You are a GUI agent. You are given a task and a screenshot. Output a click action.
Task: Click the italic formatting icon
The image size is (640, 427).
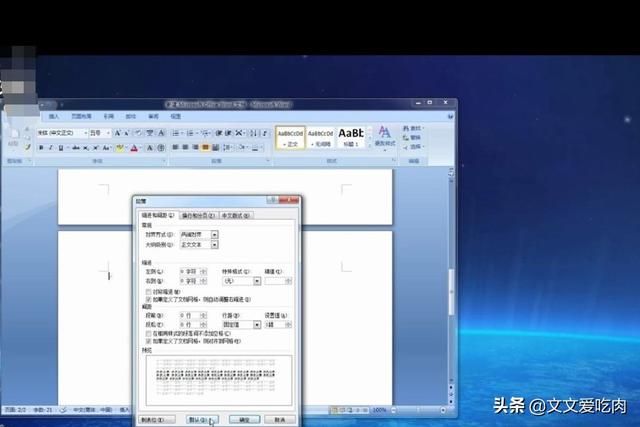tap(52, 148)
